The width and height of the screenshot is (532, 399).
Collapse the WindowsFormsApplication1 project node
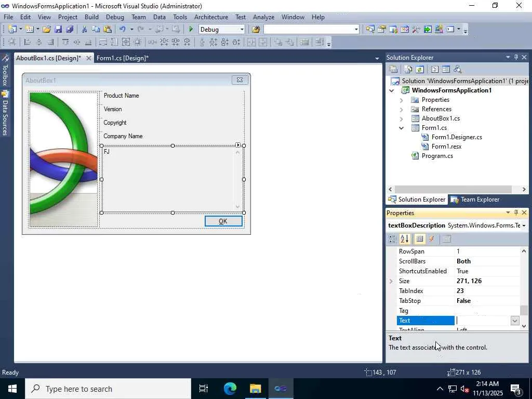coord(392,90)
